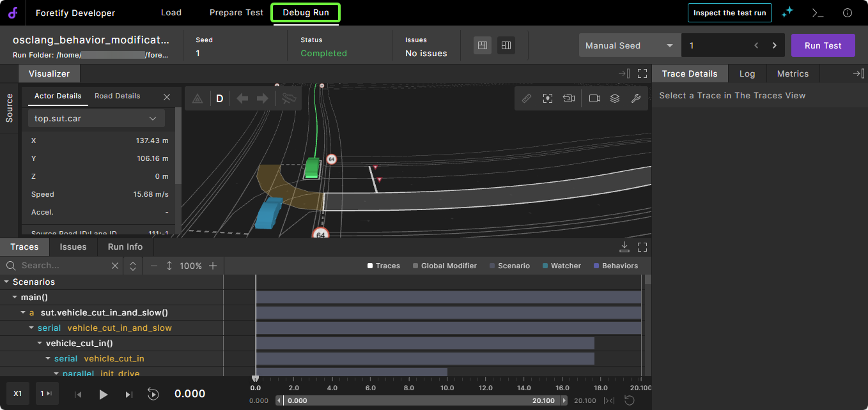The image size is (868, 410).
Task: Open the wrench settings icon
Action: [635, 98]
